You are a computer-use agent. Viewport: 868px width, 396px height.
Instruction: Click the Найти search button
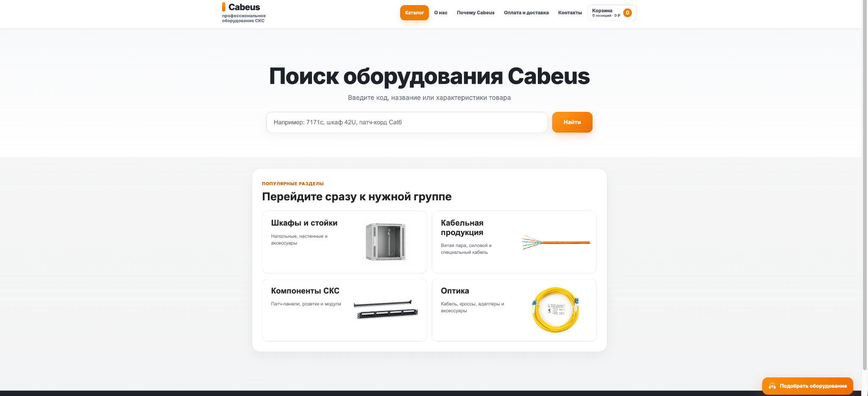572,122
